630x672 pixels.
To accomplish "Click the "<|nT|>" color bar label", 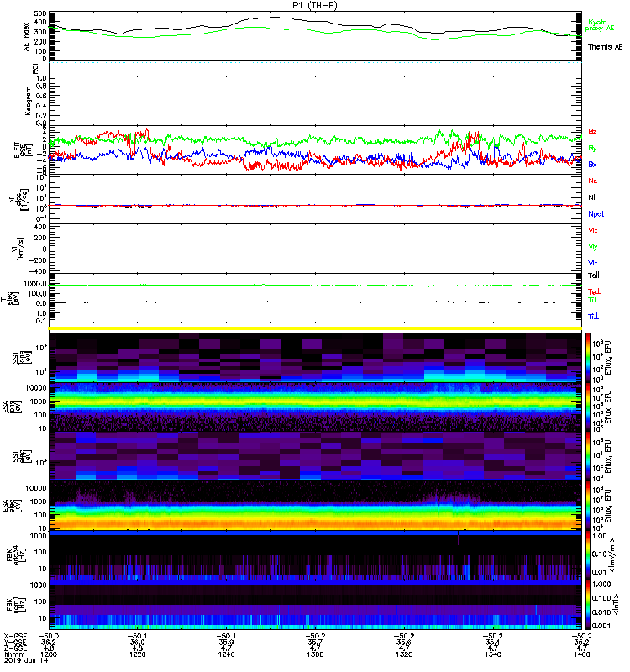I will (616, 604).
